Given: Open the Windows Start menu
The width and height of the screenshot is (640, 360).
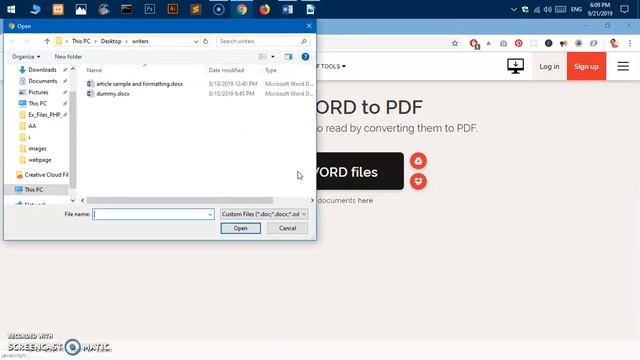Looking at the screenshot, I should pos(11,9).
